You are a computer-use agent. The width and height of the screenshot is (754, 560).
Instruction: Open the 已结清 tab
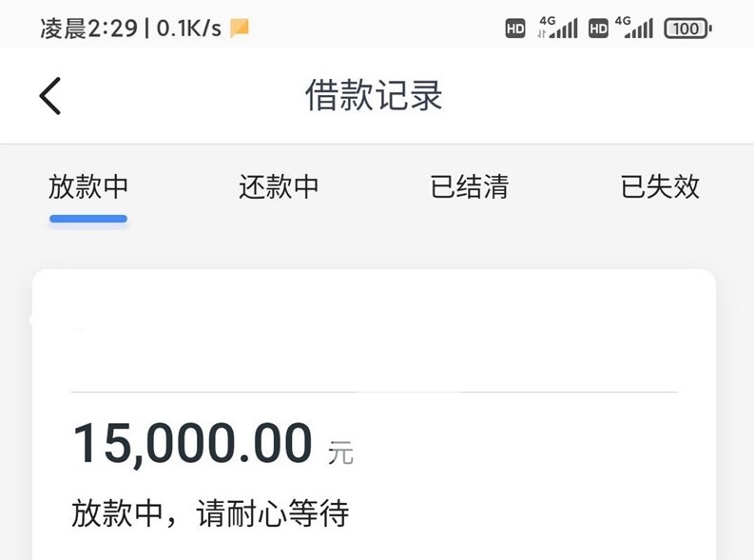[x=470, y=186]
